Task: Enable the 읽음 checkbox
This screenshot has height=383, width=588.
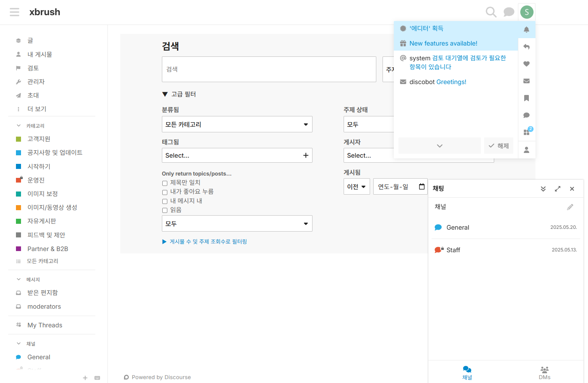Action: [x=165, y=210]
